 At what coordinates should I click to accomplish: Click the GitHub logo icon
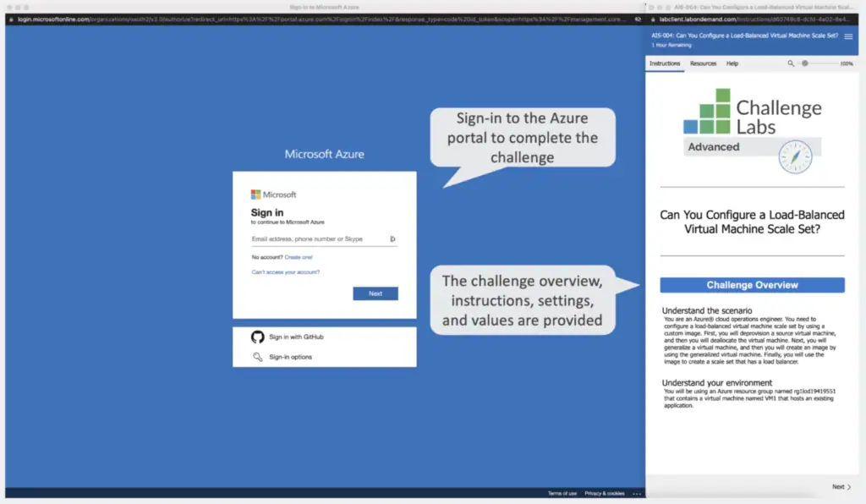tap(258, 337)
